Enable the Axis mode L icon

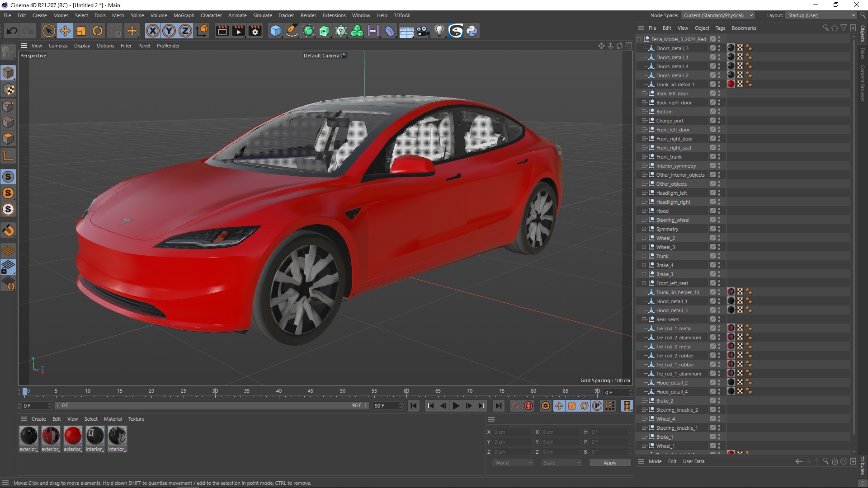tap(8, 156)
